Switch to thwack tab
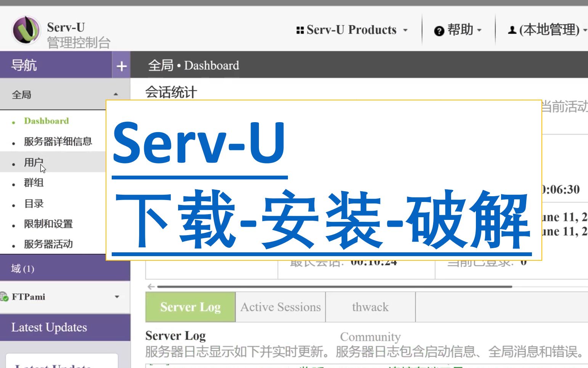 (370, 307)
